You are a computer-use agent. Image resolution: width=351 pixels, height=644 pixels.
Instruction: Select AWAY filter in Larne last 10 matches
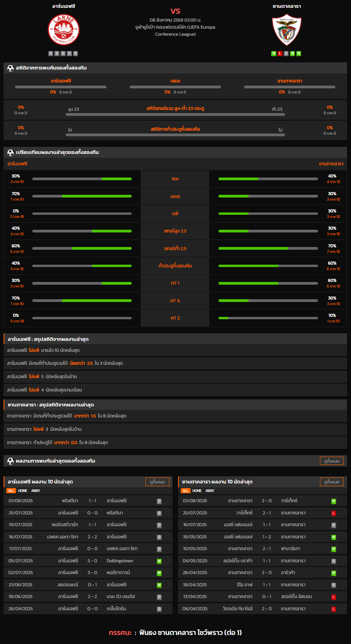[36, 491]
